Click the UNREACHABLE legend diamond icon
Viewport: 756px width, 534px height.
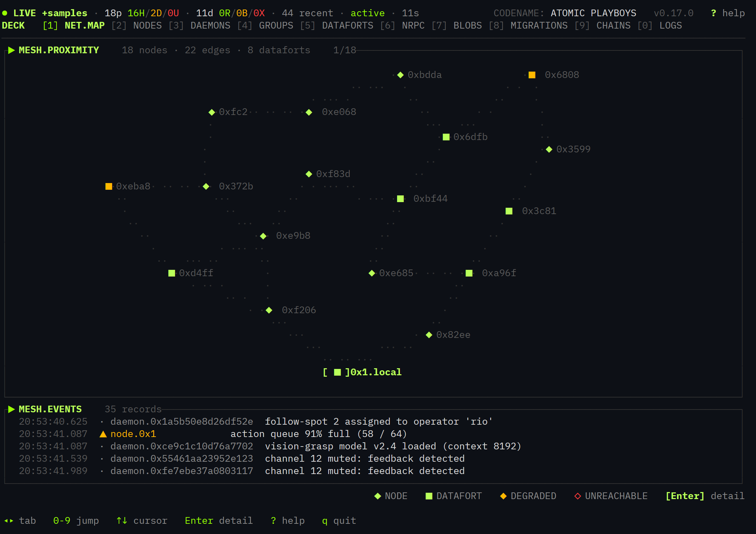(x=578, y=496)
